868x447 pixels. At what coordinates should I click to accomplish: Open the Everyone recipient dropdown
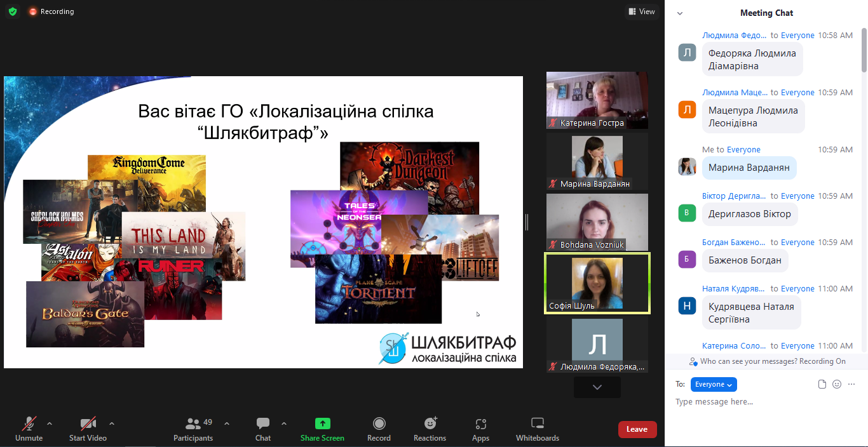coord(714,384)
